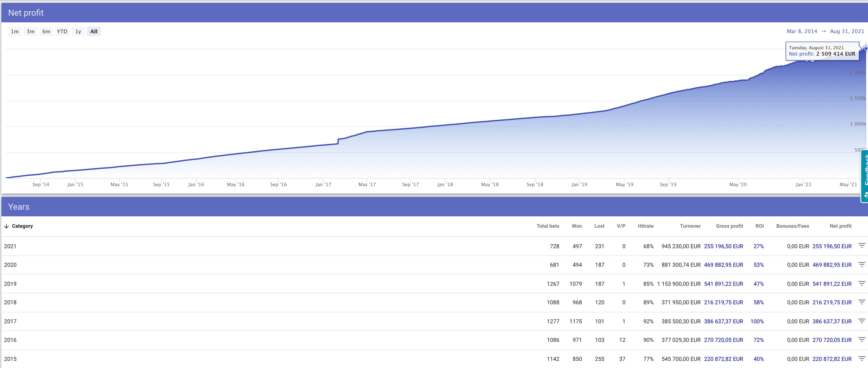This screenshot has height=368, width=868.
Task: Click the 2019 year row label
Action: [10, 284]
